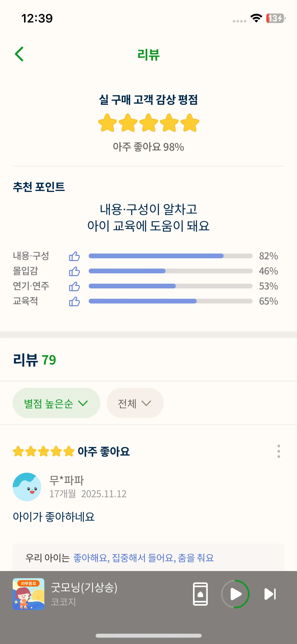Tap the 리뷰 79 count heading

coord(35,360)
